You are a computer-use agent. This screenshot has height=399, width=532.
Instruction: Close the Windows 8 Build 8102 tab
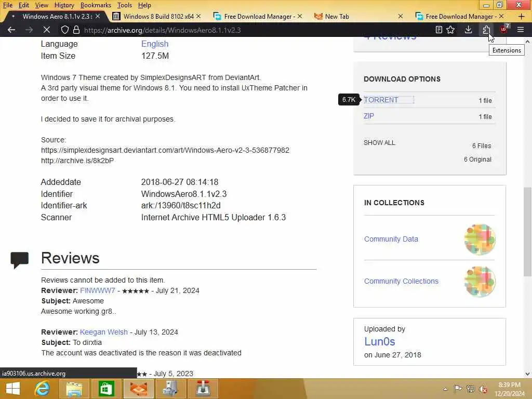(x=198, y=16)
